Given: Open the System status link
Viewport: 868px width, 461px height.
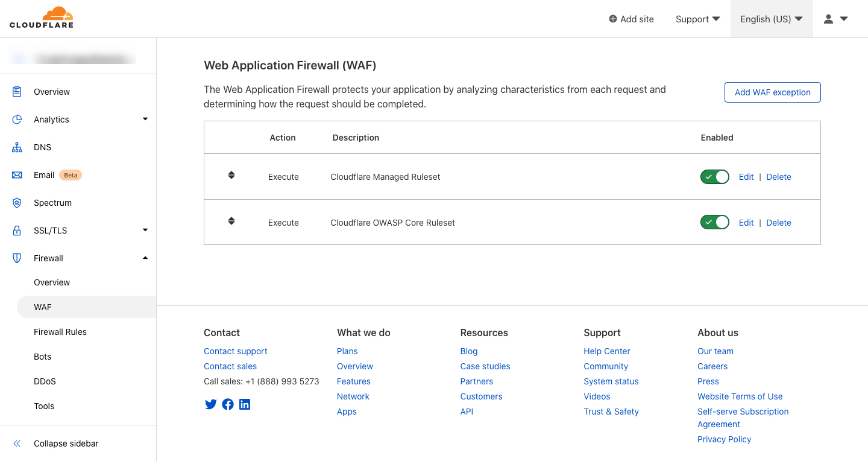Looking at the screenshot, I should [x=611, y=381].
